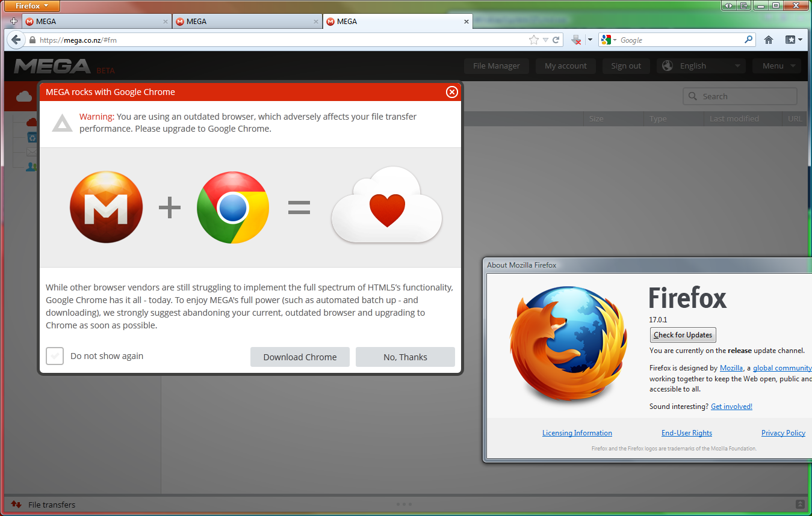This screenshot has height=516, width=812.
Task: Switch to the first MEGA tab
Action: tap(97, 21)
